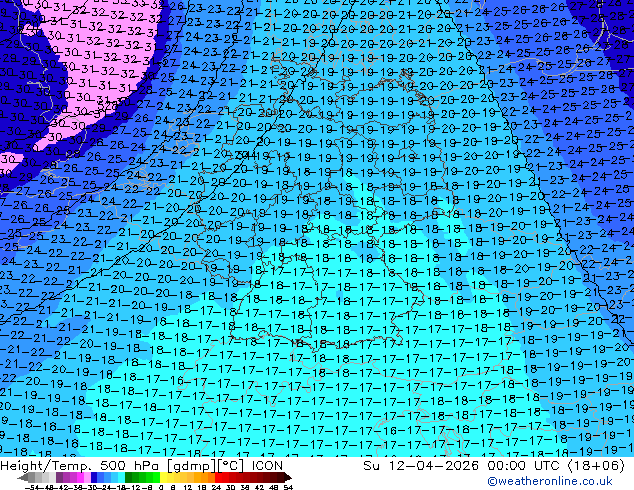The image size is (634, 490).
Task: Click the dark blue -30 °C legend swatch
Action: click(94, 477)
